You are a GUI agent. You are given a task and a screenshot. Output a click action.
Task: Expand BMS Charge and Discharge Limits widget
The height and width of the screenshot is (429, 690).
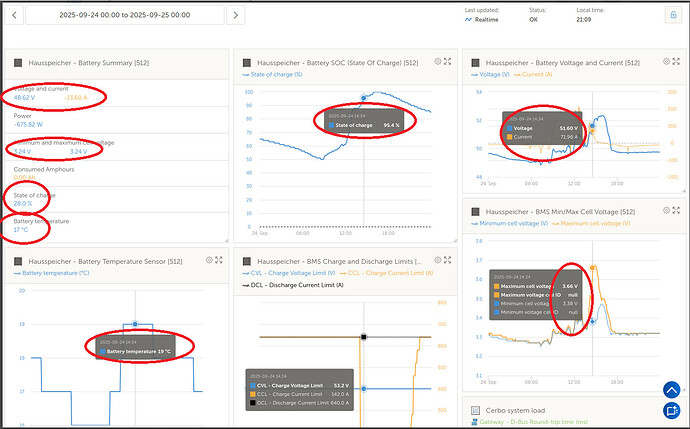click(448, 260)
